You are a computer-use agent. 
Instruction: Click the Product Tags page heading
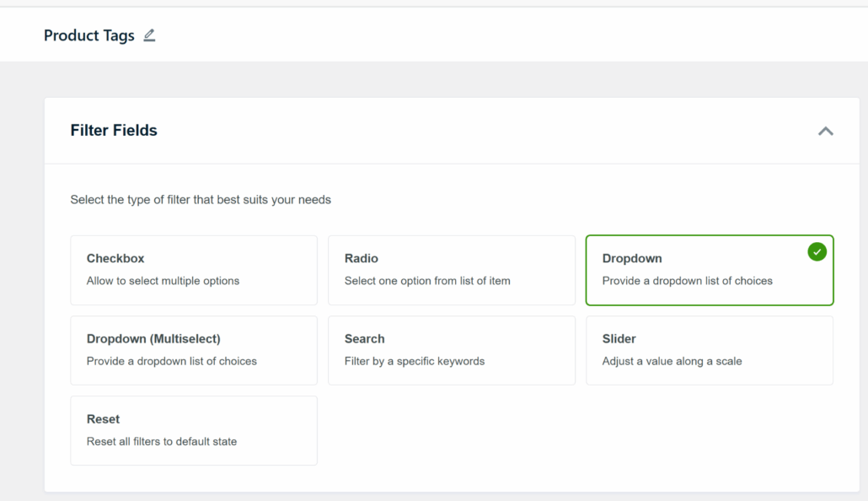click(88, 35)
